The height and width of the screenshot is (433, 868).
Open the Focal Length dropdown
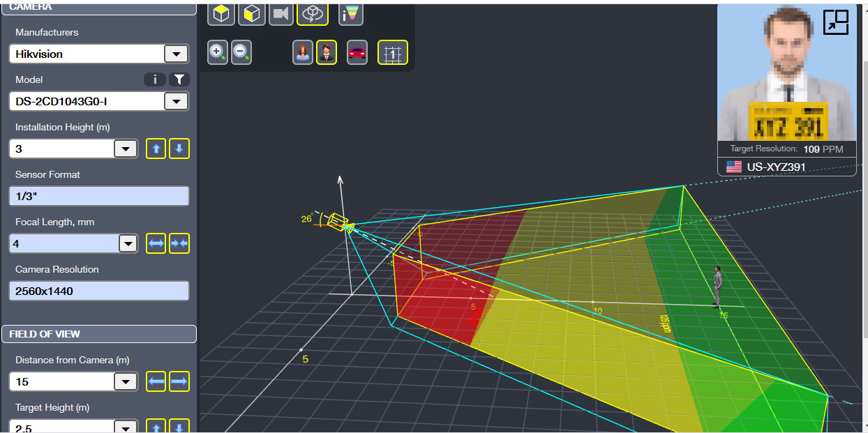tap(128, 243)
